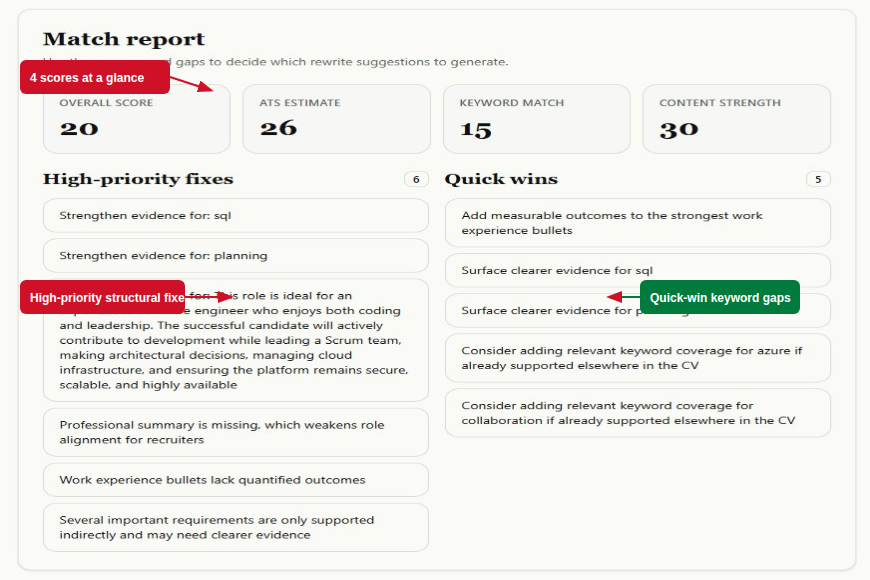Select 'Strengthen evidence for: sql' fix
870x580 pixels.
236,215
